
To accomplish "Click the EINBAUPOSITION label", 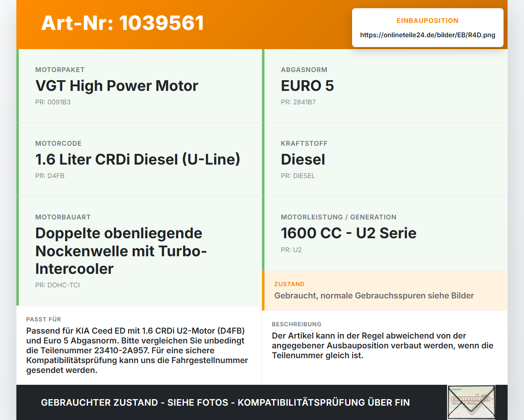I will click(x=427, y=20).
